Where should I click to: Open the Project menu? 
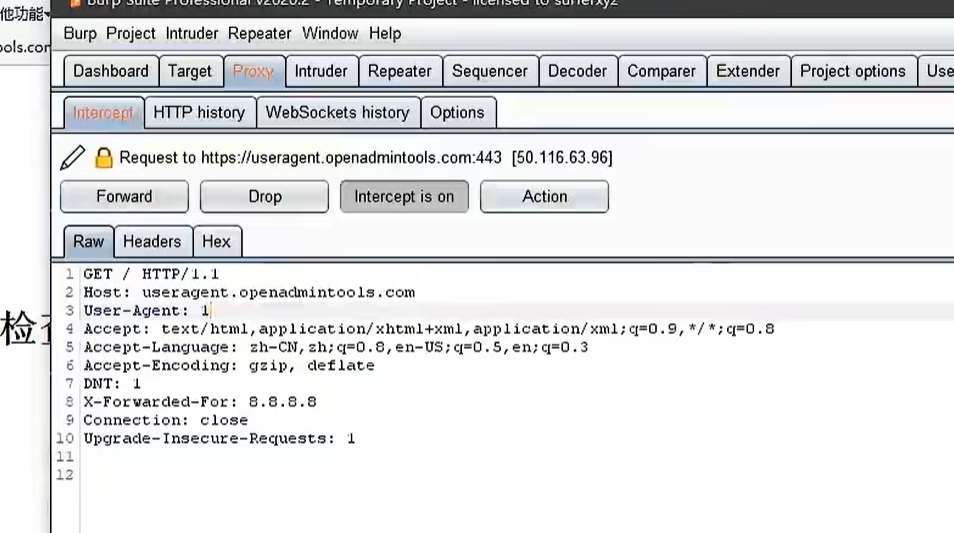tap(130, 33)
